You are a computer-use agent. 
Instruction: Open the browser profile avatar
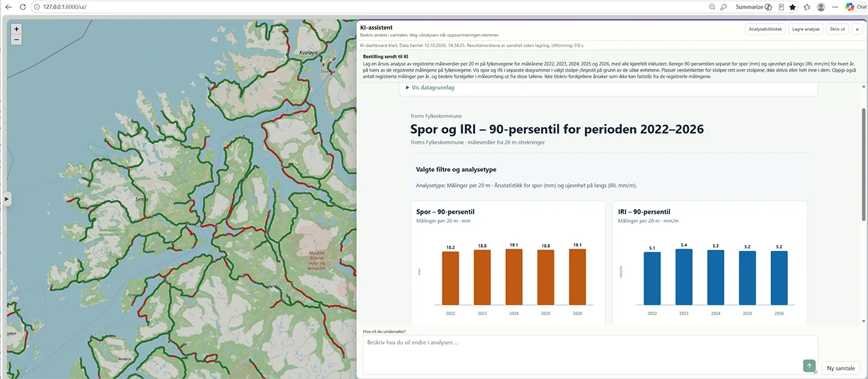821,7
